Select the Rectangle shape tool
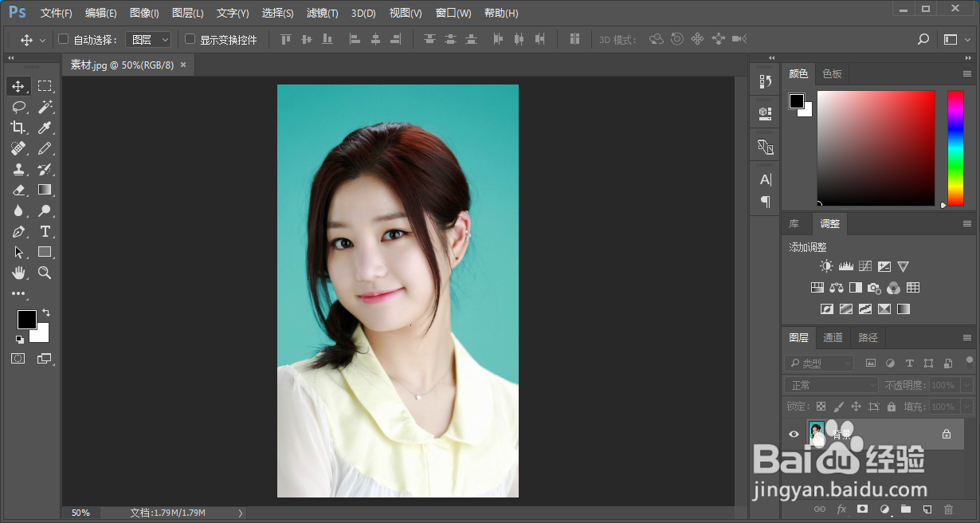The width and height of the screenshot is (980, 523). (x=45, y=252)
